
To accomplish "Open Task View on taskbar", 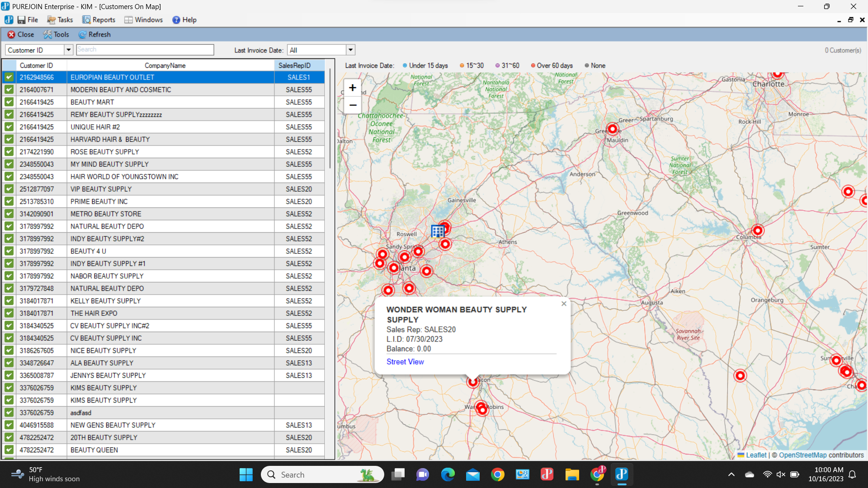I will click(398, 474).
